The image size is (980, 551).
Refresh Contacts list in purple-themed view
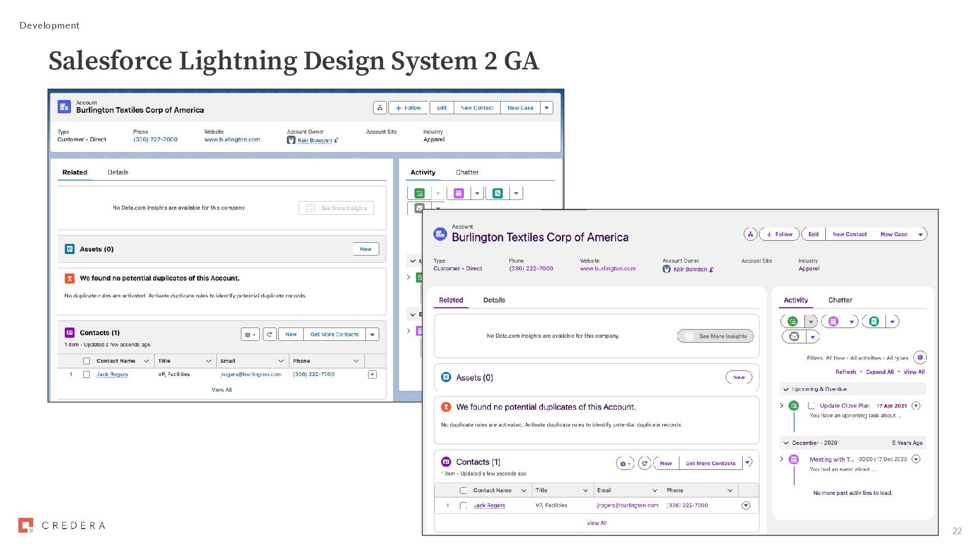tap(645, 463)
